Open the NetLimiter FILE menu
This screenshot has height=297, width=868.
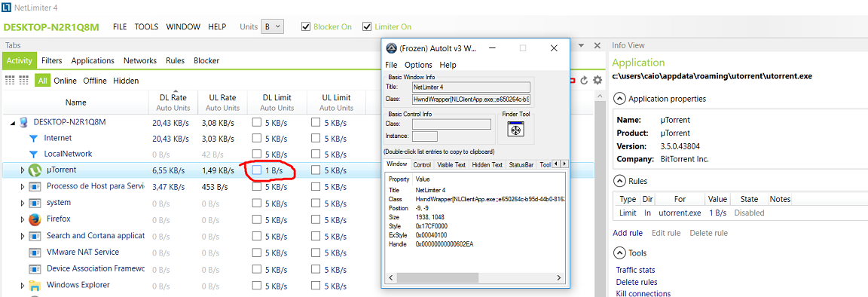[x=120, y=26]
